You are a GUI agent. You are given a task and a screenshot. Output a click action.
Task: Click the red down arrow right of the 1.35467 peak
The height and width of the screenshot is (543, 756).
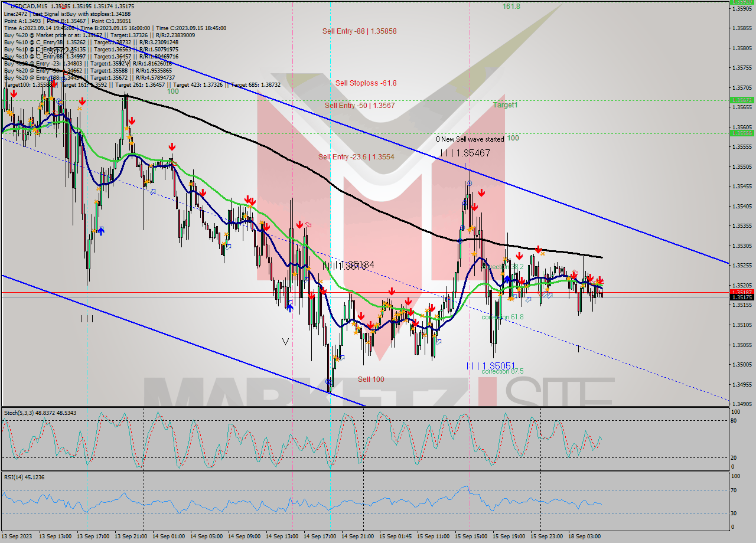click(x=482, y=192)
